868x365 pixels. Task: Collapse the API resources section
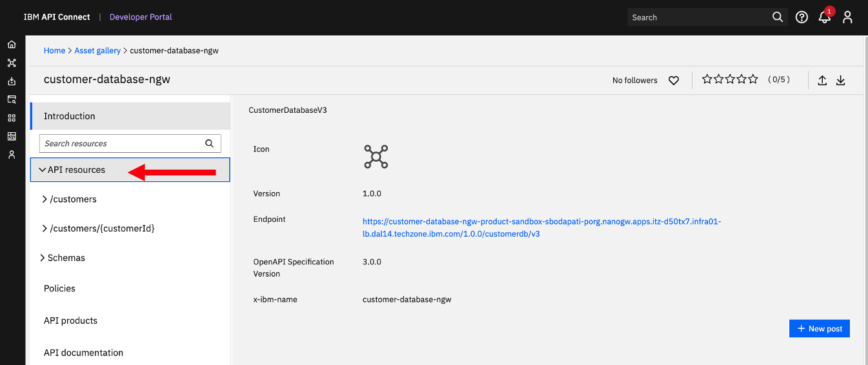pyautogui.click(x=130, y=170)
